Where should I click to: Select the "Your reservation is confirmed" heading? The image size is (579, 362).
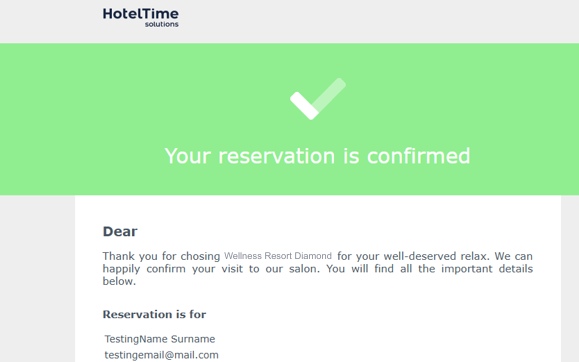(x=317, y=156)
